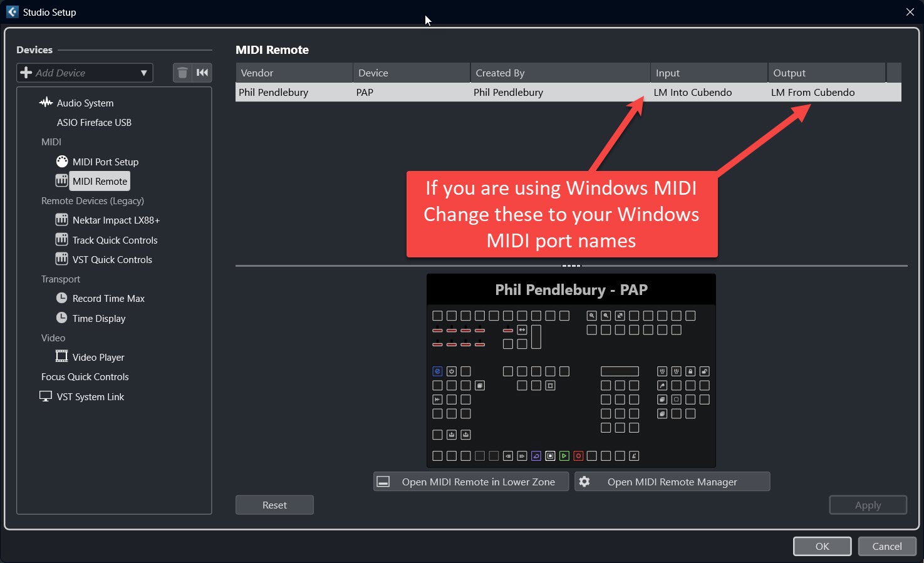Click the tall vertical fader on PAP surface
Screen dimensions: 924x563
[x=536, y=337]
